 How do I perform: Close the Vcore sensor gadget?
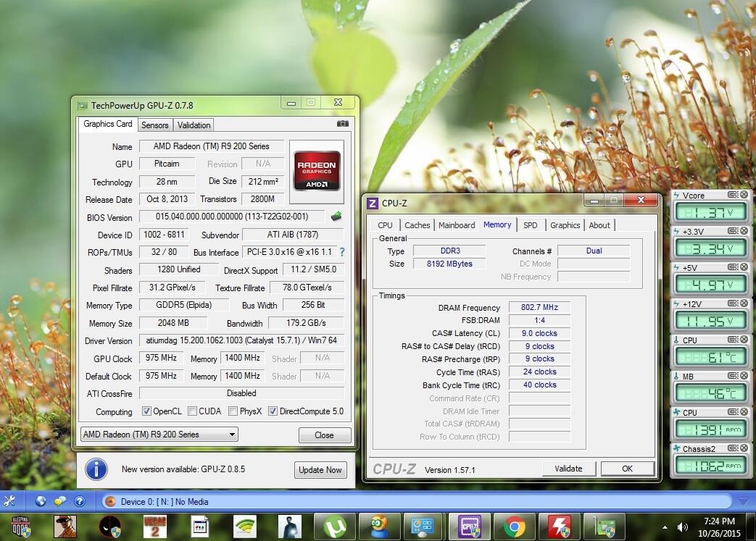[744, 195]
